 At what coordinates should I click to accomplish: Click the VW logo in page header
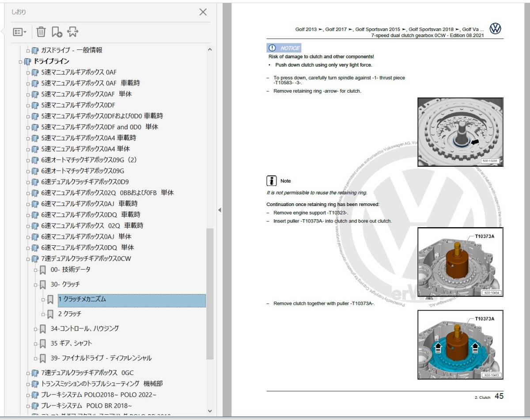pyautogui.click(x=496, y=29)
